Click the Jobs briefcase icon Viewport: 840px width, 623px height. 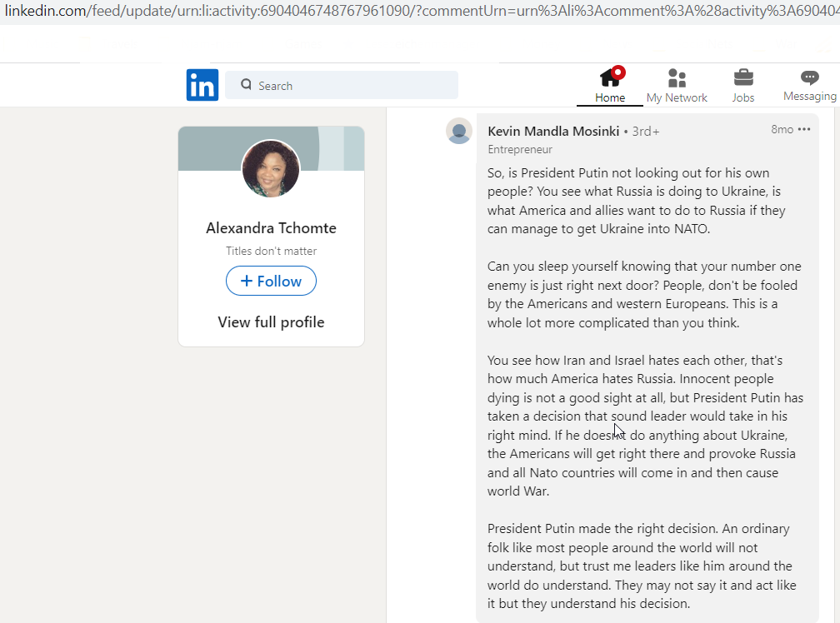(743, 77)
